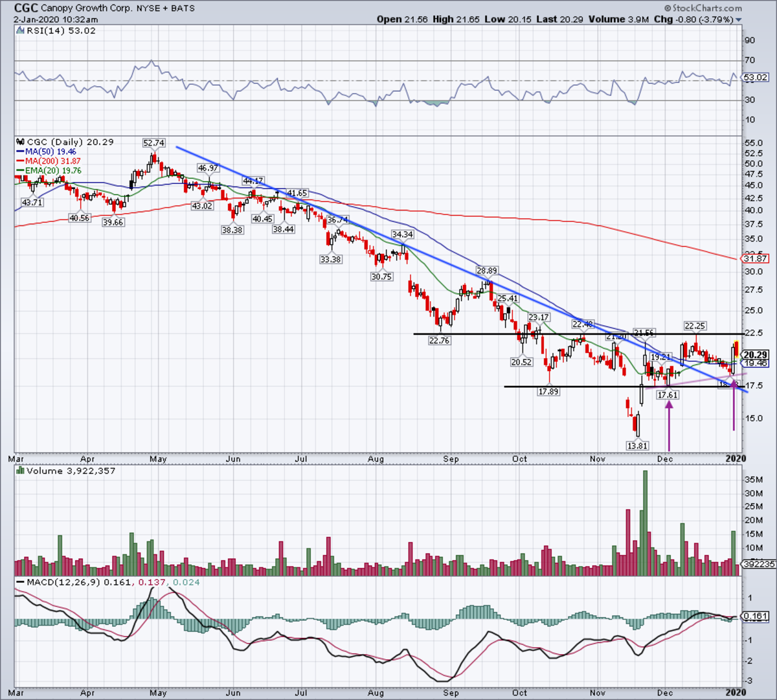Click the 31.87 MA(200) tag on right axis

[755, 258]
